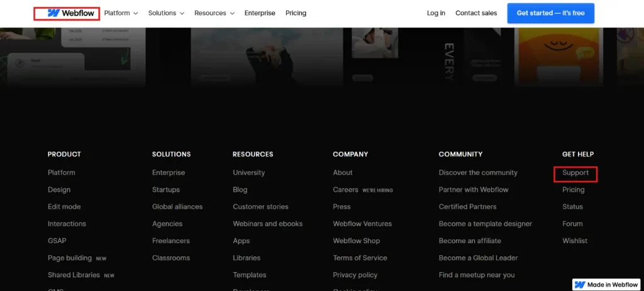Open Partner with Webflow link

[x=474, y=190]
